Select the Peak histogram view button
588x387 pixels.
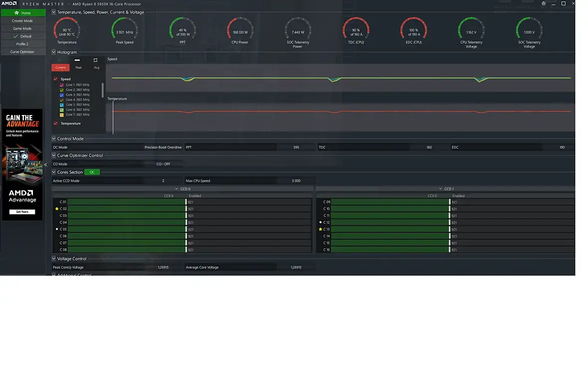(78, 68)
